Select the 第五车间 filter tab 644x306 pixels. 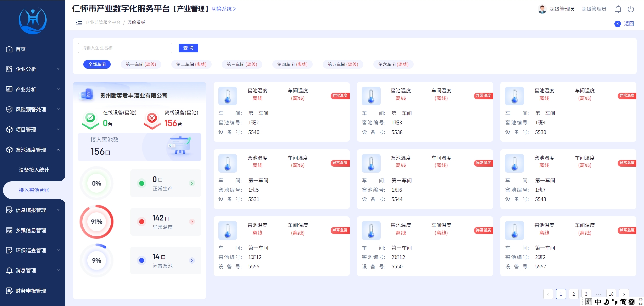[343, 64]
